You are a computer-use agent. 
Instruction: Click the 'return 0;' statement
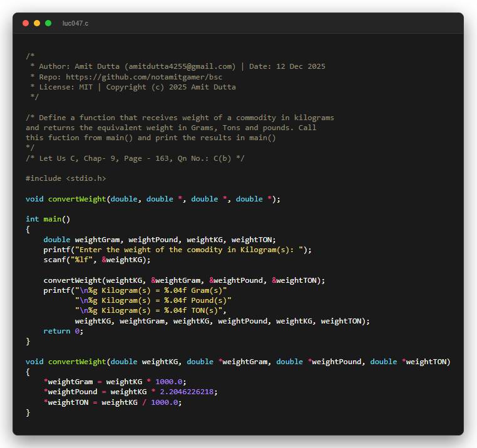[x=63, y=331]
